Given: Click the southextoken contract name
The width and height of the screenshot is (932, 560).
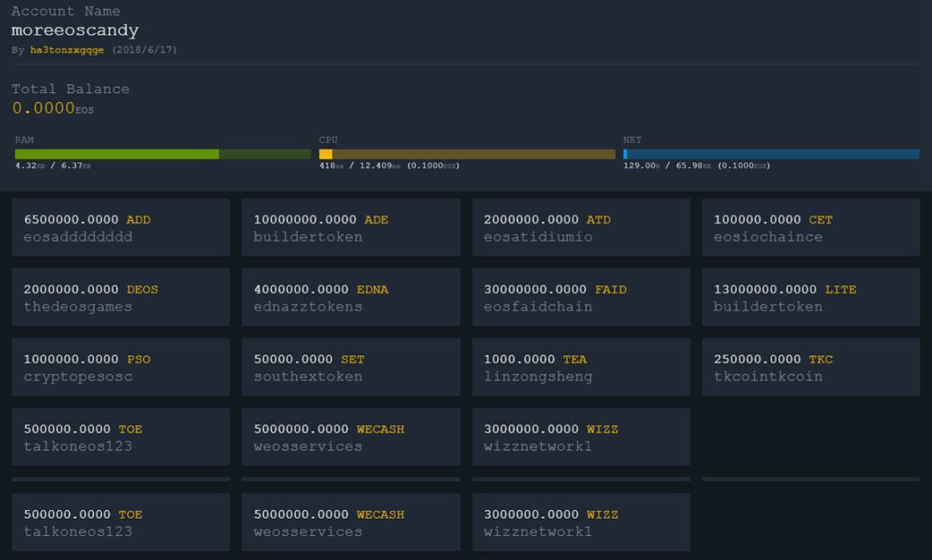Looking at the screenshot, I should tap(308, 376).
